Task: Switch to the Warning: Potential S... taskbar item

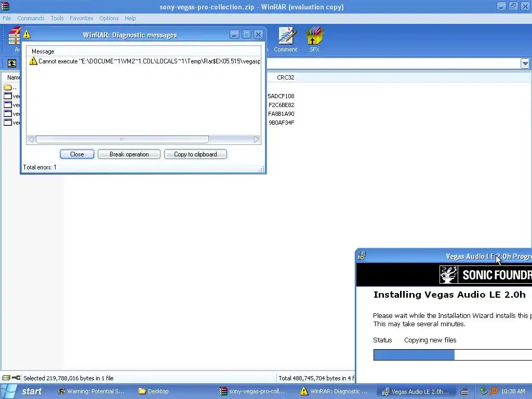Action: tap(90, 391)
